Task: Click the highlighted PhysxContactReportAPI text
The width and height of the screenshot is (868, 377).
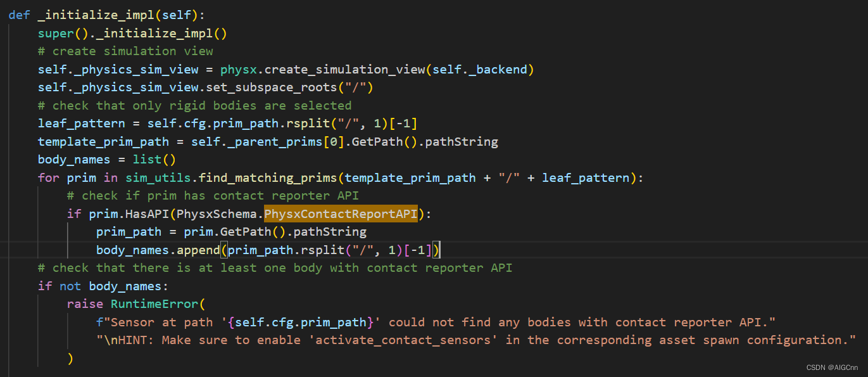Action: (x=340, y=214)
